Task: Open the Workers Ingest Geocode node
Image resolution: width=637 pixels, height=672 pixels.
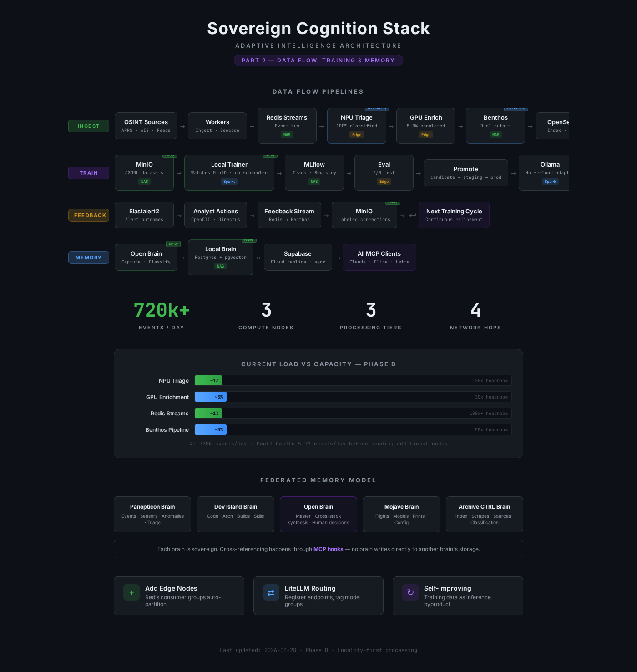Action: click(217, 126)
